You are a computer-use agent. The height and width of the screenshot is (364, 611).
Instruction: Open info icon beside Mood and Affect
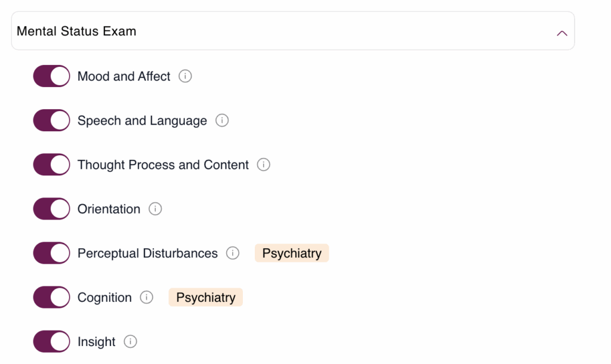(x=185, y=76)
